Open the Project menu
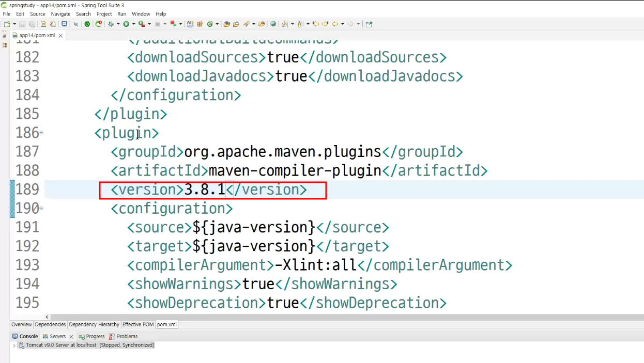Image resolution: width=644 pixels, height=363 pixels. tap(104, 14)
